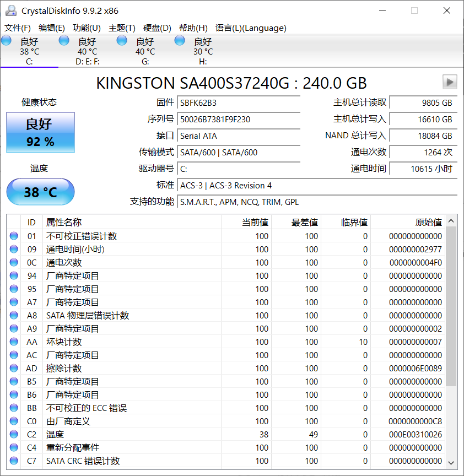Sort by 当前值 column header
The image size is (464, 476).
click(246, 222)
